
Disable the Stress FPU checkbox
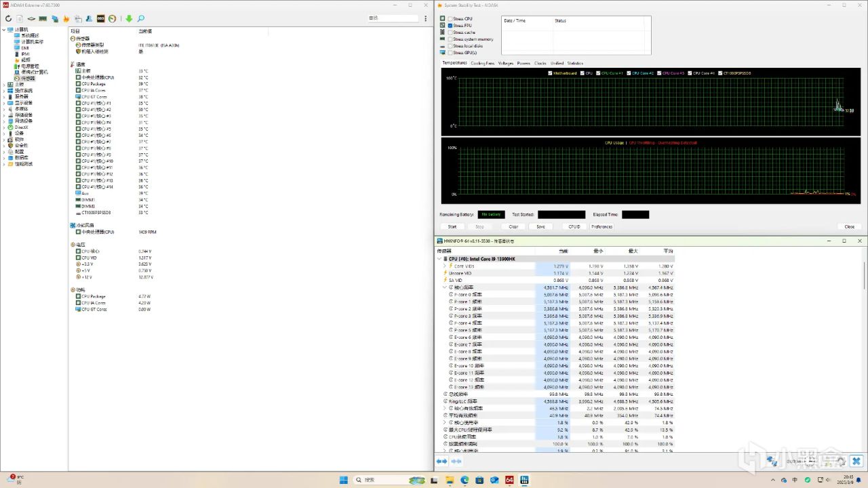tap(450, 25)
